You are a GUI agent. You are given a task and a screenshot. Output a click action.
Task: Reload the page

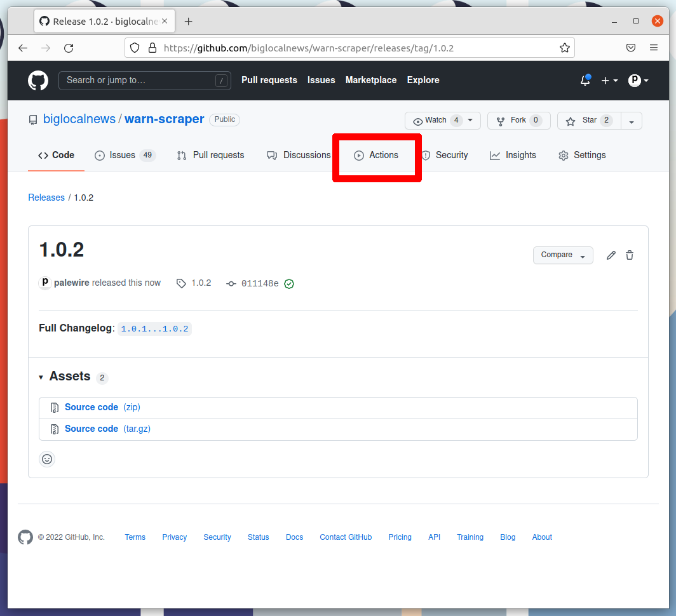(x=69, y=48)
